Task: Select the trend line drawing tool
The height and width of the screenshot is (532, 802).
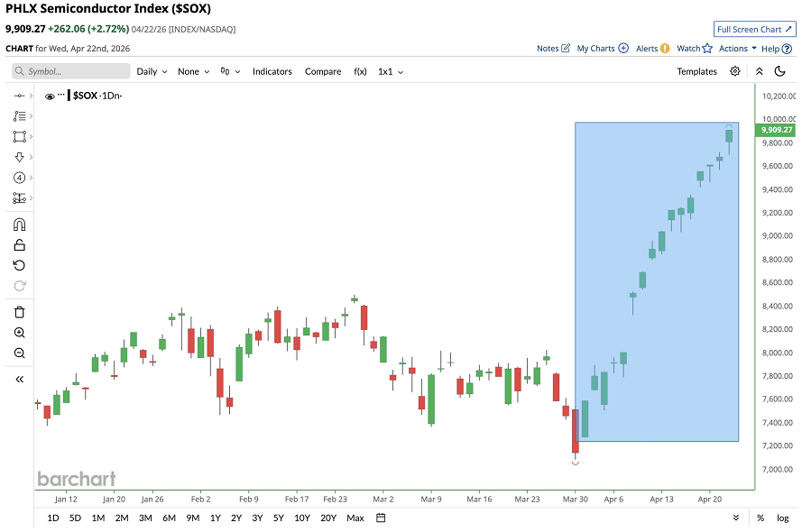Action: tap(20, 96)
